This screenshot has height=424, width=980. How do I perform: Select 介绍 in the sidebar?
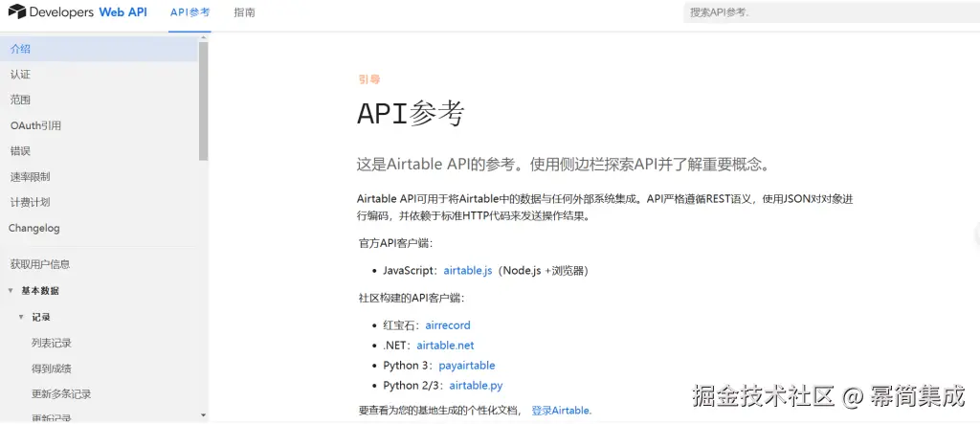[x=99, y=49]
